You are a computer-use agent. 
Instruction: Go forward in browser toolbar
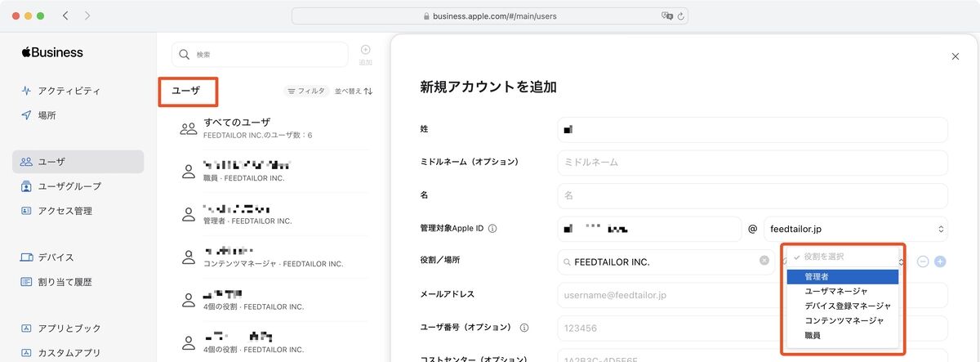pos(87,16)
